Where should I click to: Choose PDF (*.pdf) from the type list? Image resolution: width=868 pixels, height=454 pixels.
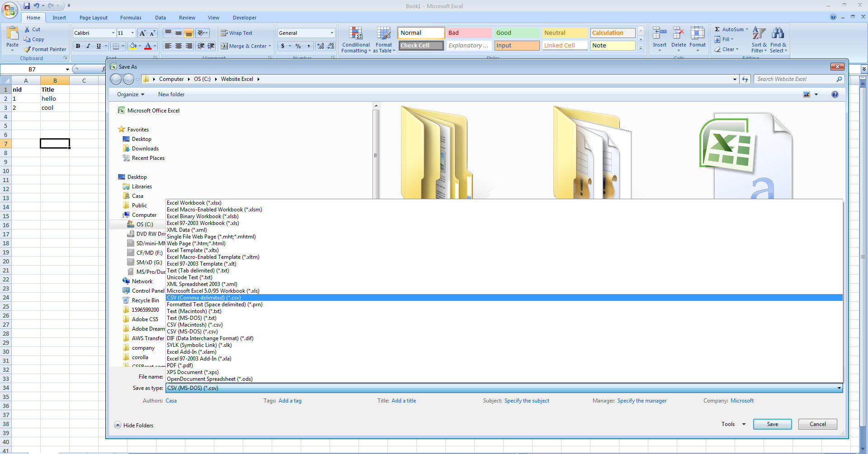point(504,365)
